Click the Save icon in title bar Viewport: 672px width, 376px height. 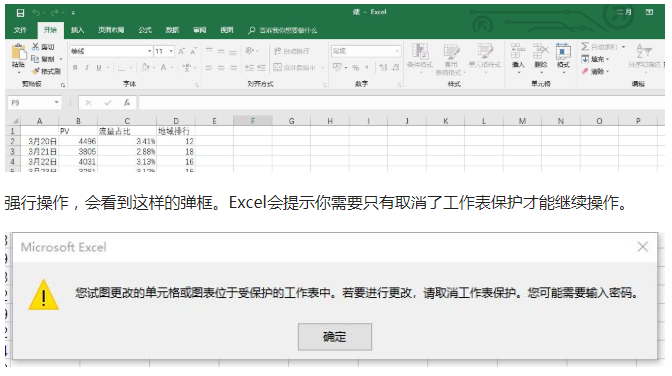pyautogui.click(x=20, y=13)
